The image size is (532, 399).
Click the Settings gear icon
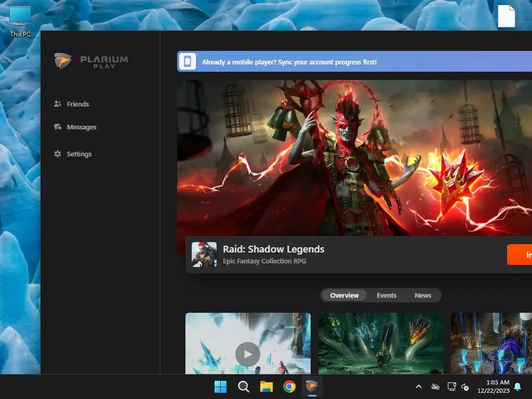tap(58, 154)
